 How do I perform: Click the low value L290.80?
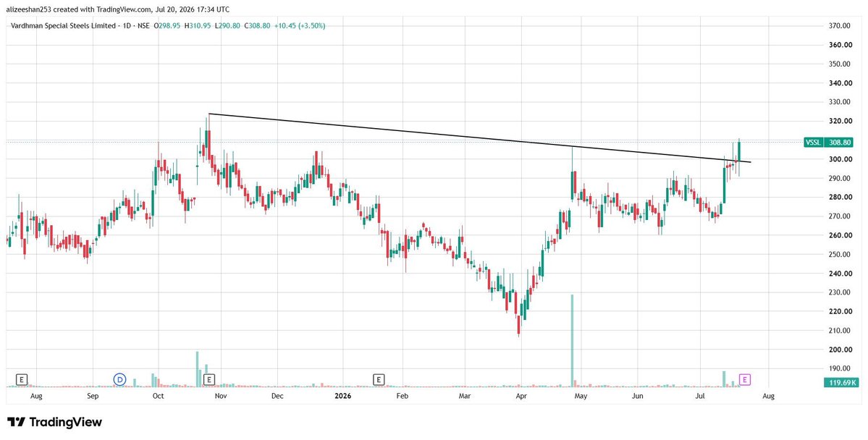(227, 25)
